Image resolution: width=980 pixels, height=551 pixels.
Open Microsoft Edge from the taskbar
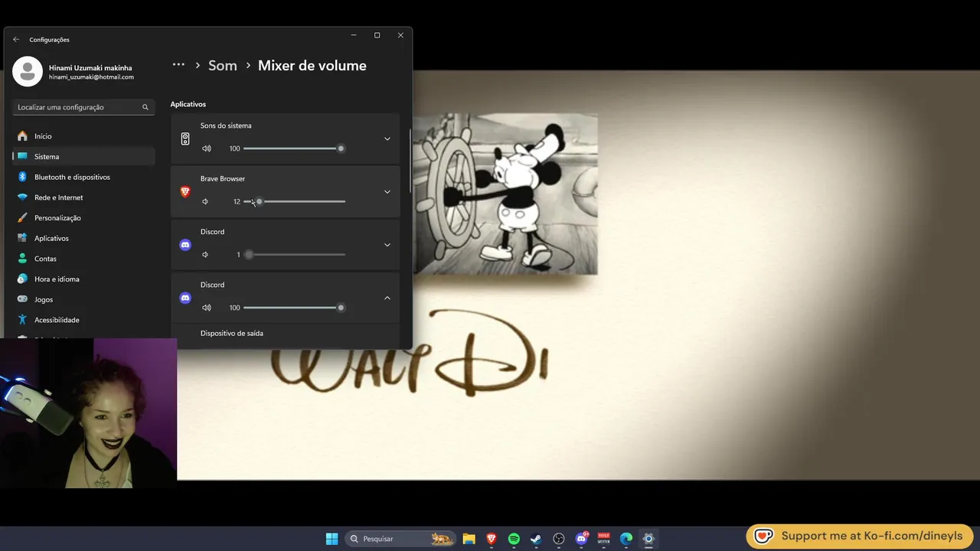click(626, 539)
